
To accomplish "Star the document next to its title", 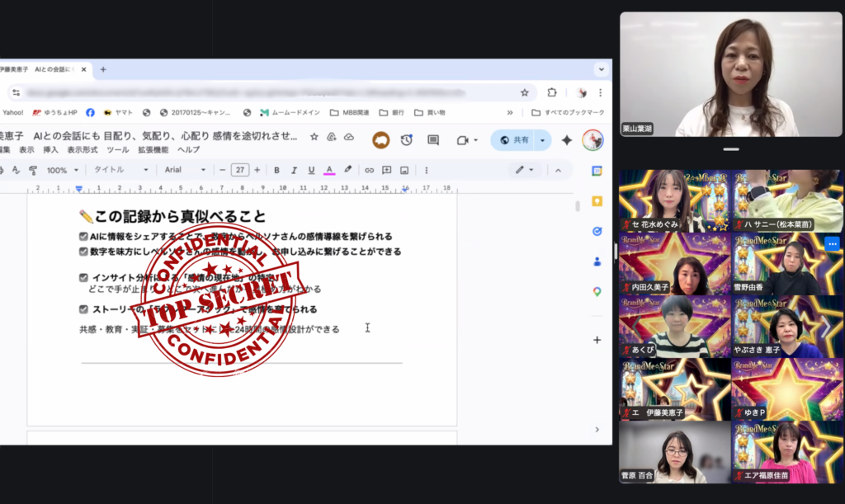I will (x=314, y=136).
